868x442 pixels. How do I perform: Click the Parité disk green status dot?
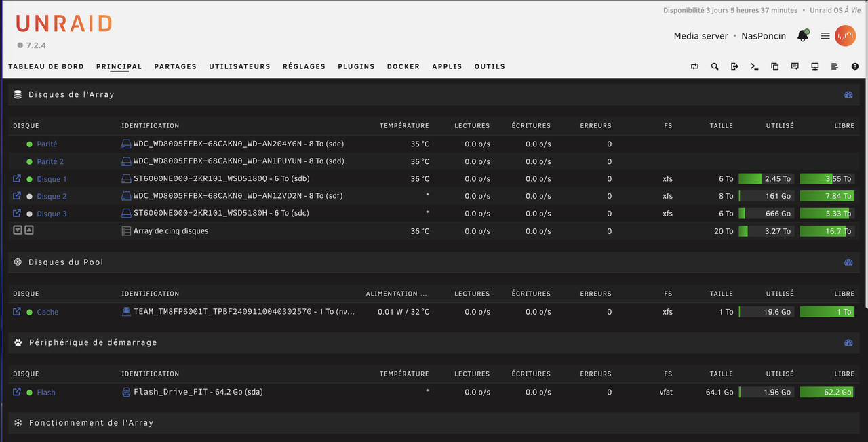pyautogui.click(x=30, y=144)
